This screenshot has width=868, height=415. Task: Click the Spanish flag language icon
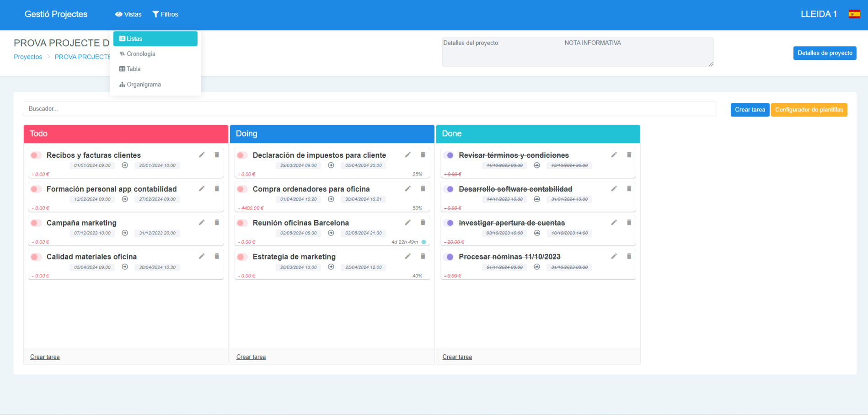[854, 14]
